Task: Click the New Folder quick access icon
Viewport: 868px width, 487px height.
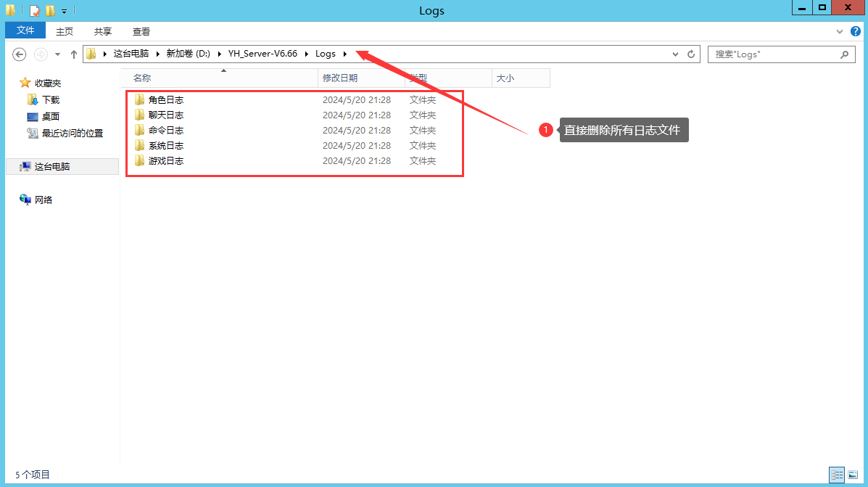Action: (50, 11)
